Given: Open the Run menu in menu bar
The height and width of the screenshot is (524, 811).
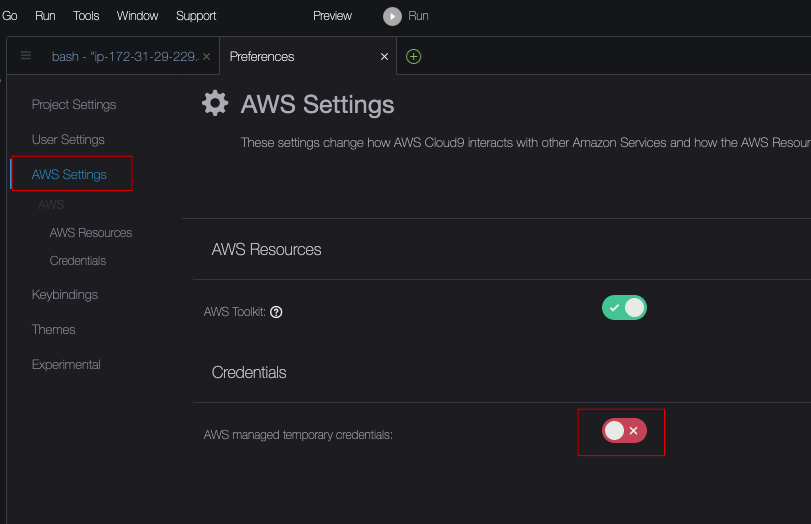Looking at the screenshot, I should click(45, 16).
